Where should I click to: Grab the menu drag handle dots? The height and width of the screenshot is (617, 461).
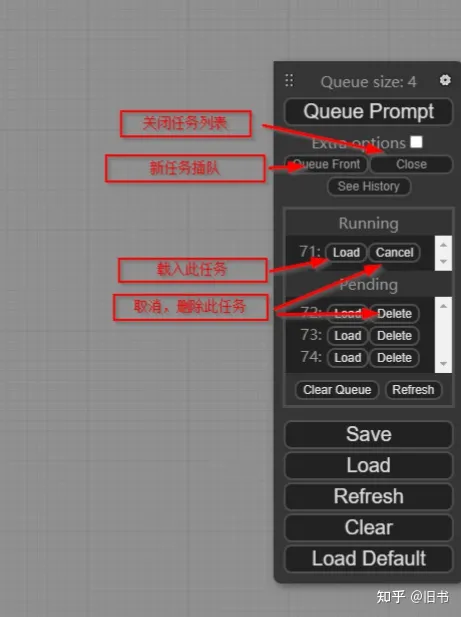tap(289, 80)
